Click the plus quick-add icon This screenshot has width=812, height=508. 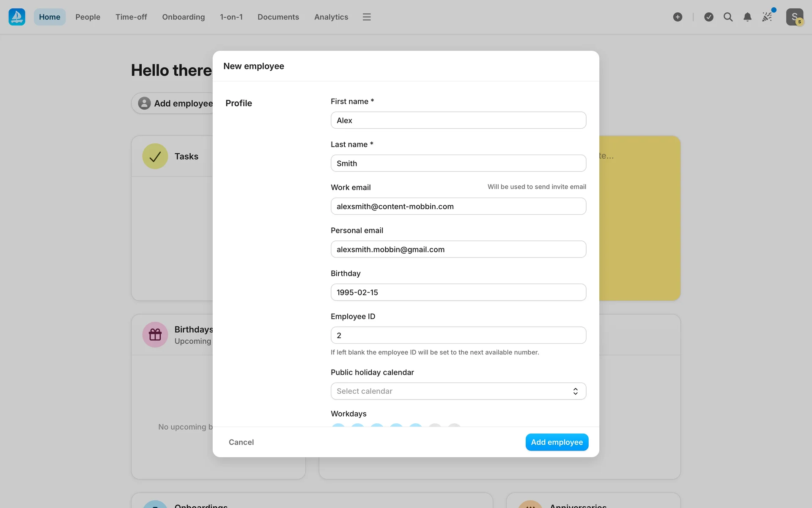(x=678, y=17)
